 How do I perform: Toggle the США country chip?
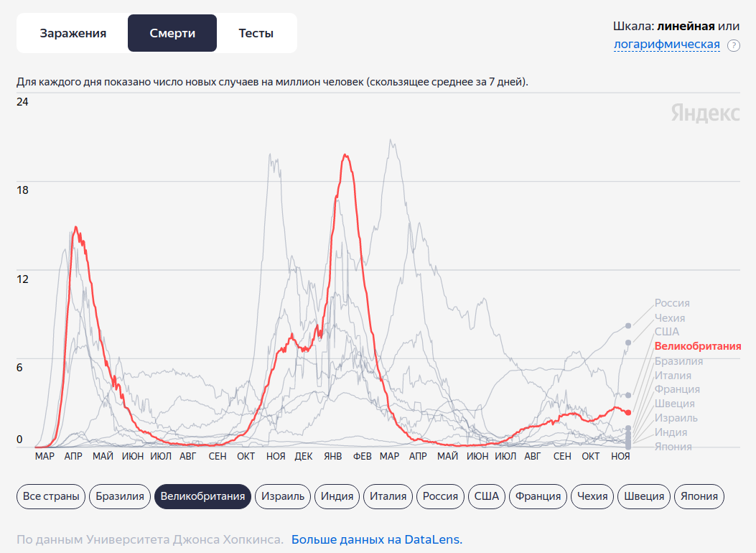[486, 496]
